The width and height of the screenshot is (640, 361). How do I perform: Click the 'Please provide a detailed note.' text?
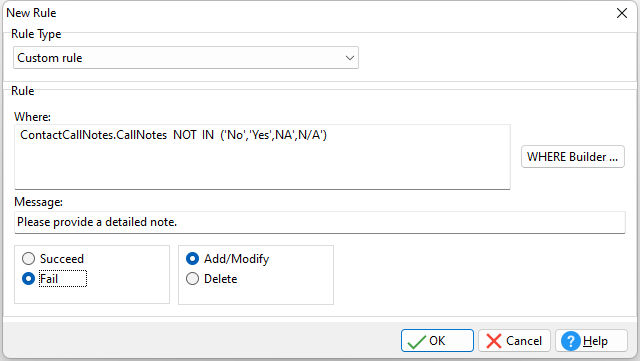[97, 222]
